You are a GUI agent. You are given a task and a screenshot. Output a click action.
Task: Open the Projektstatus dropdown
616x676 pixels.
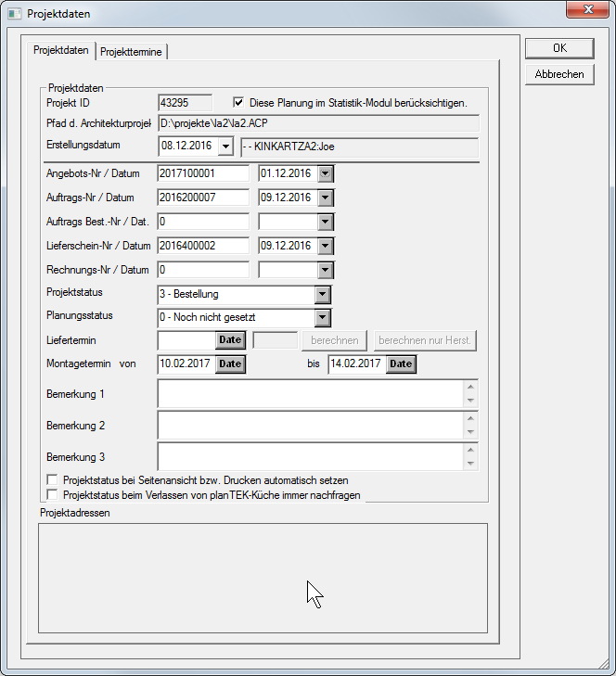tap(323, 295)
